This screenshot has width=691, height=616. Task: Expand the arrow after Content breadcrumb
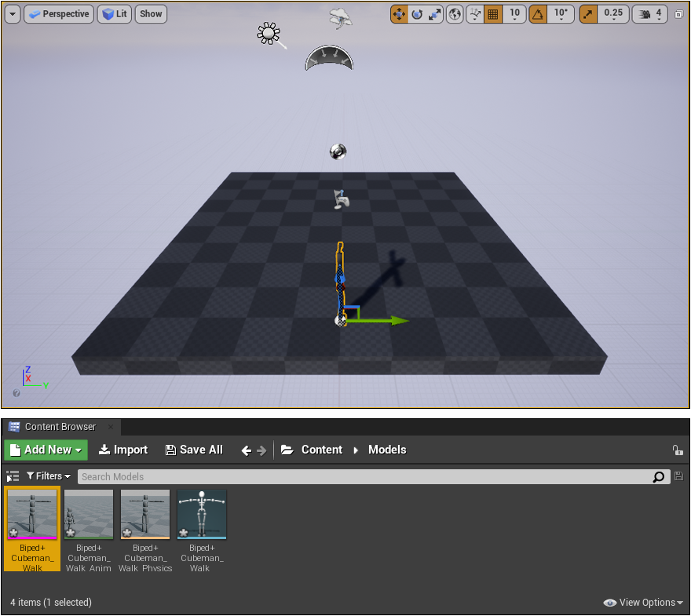[x=356, y=450]
